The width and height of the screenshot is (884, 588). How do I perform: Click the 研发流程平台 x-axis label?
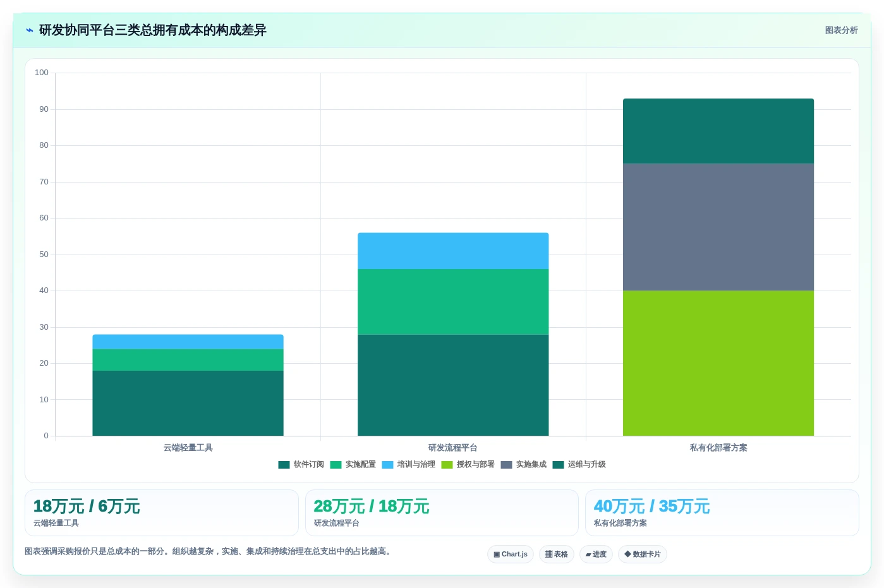pyautogui.click(x=453, y=448)
